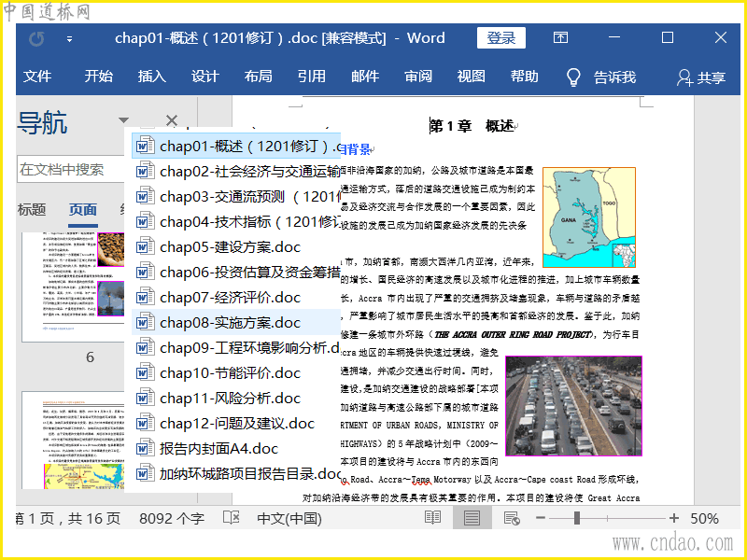
Task: Select chap01-概述 document in list
Action: 236,146
